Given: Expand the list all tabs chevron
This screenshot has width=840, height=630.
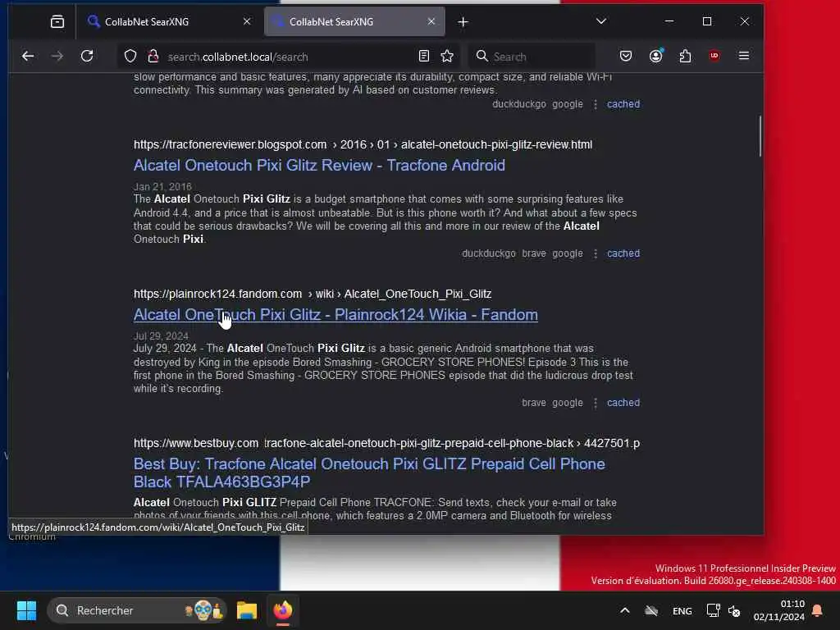Looking at the screenshot, I should coord(601,21).
